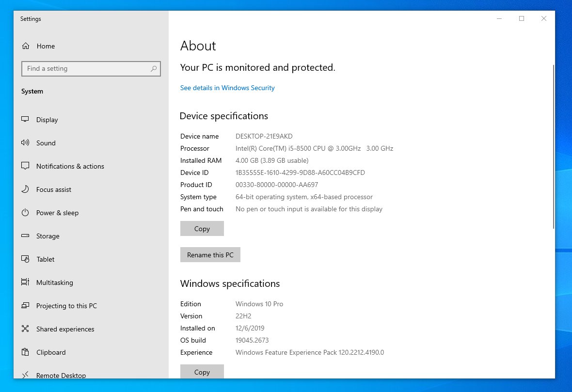This screenshot has height=392, width=572.
Task: Click the Clipboard icon
Action: coord(25,352)
